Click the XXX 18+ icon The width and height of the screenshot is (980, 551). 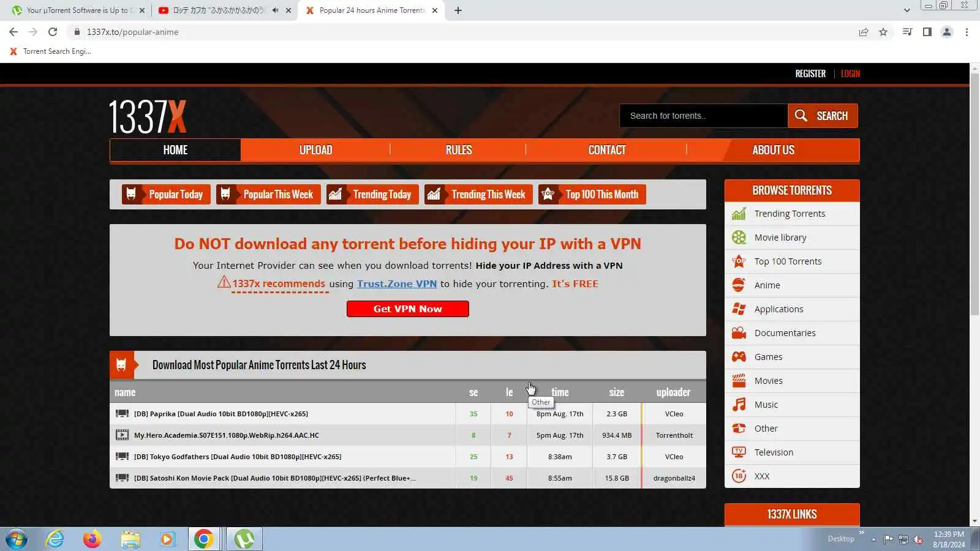tap(739, 476)
